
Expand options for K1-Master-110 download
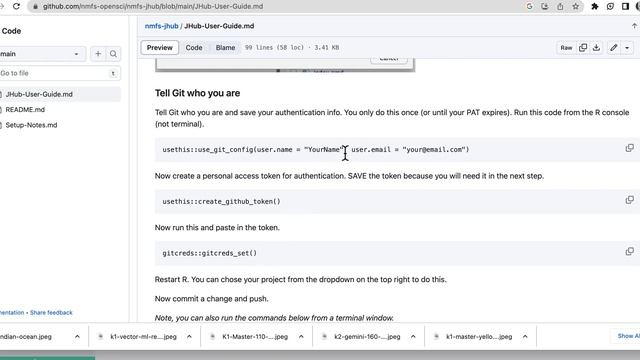coord(301,337)
